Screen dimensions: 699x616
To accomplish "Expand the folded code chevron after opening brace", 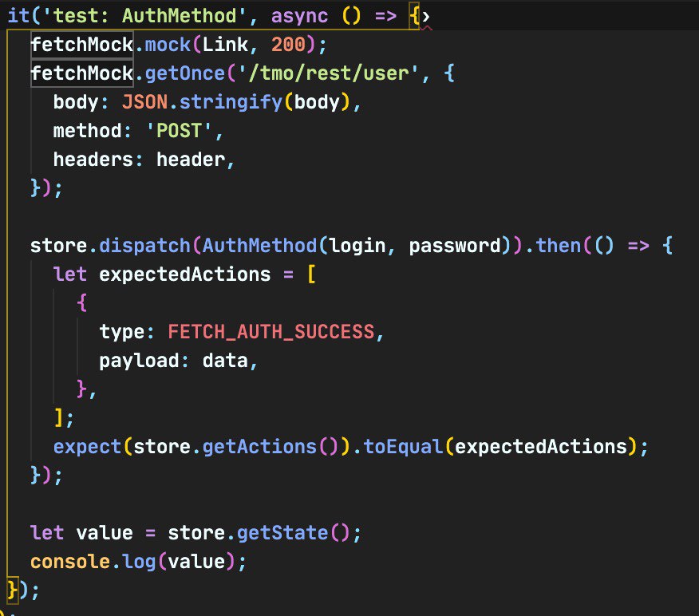I will (426, 17).
